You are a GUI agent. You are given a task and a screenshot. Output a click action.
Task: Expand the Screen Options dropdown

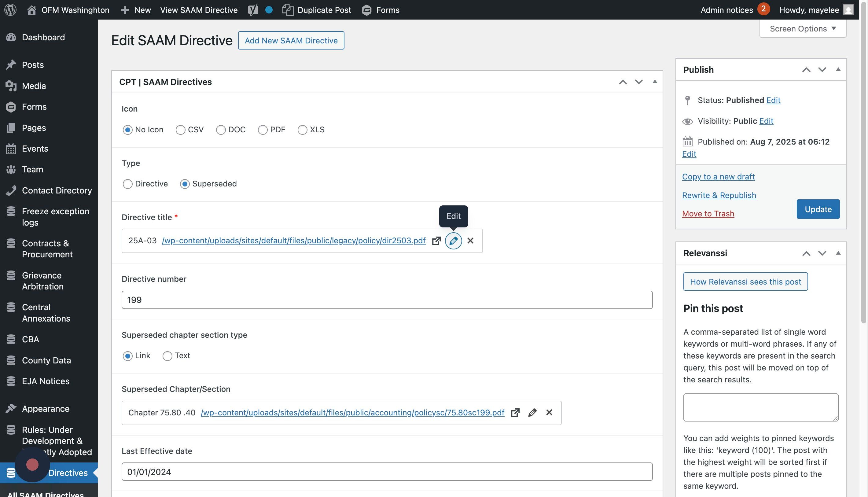pos(803,29)
